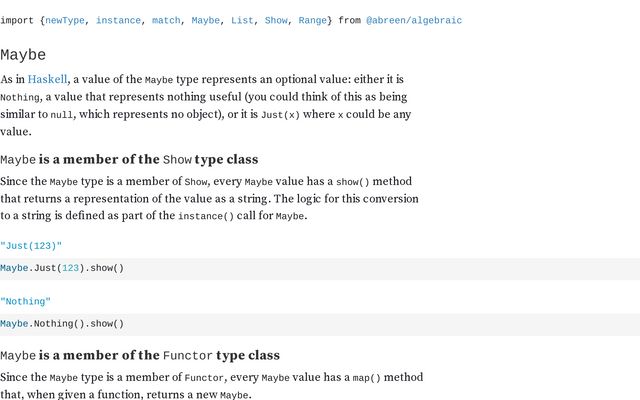Click the Maybe.Just(123).show() code cell
Viewport: 640px width, 400px height.
(x=320, y=269)
